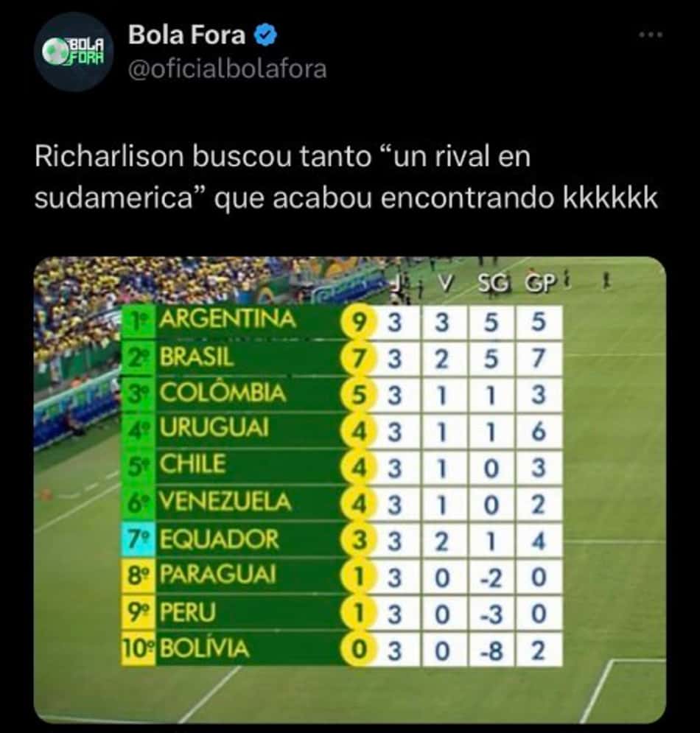Click the Bola Fora display name
Screen dimensions: 700x733
(x=186, y=35)
